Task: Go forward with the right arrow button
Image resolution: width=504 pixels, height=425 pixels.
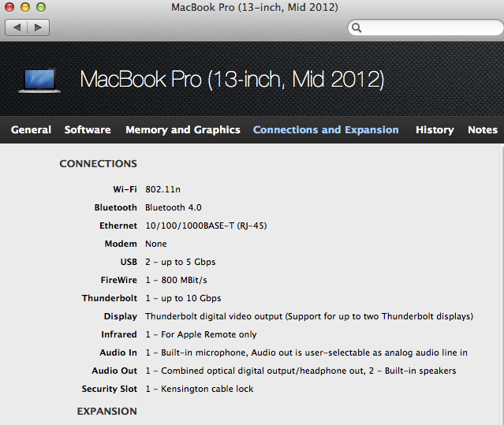Action: [x=38, y=28]
